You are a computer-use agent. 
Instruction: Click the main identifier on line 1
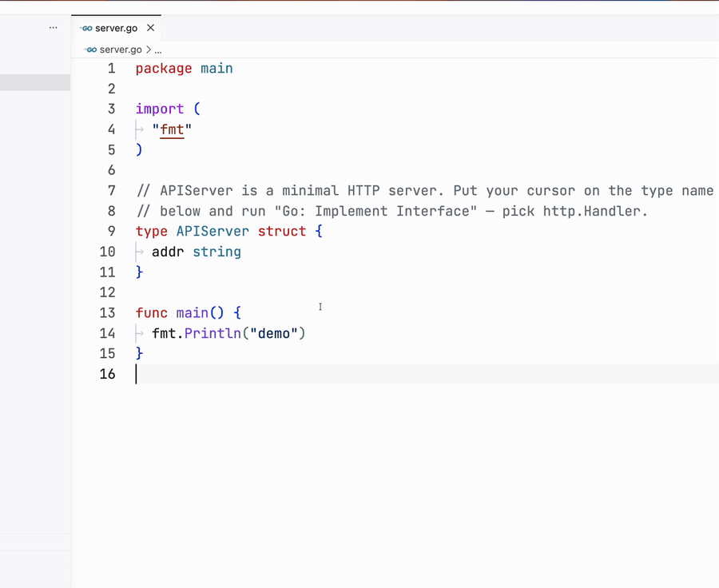(x=216, y=69)
